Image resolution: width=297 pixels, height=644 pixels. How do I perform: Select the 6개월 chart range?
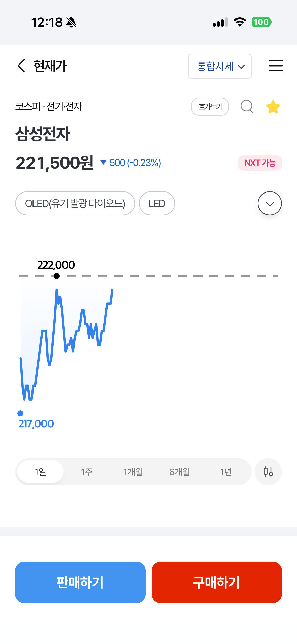[180, 472]
